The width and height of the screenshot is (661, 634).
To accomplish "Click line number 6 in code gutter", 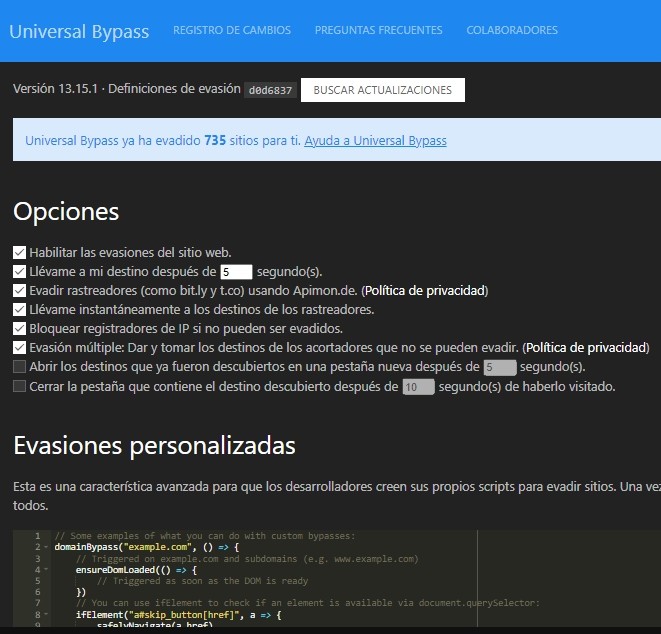I will coord(38,592).
